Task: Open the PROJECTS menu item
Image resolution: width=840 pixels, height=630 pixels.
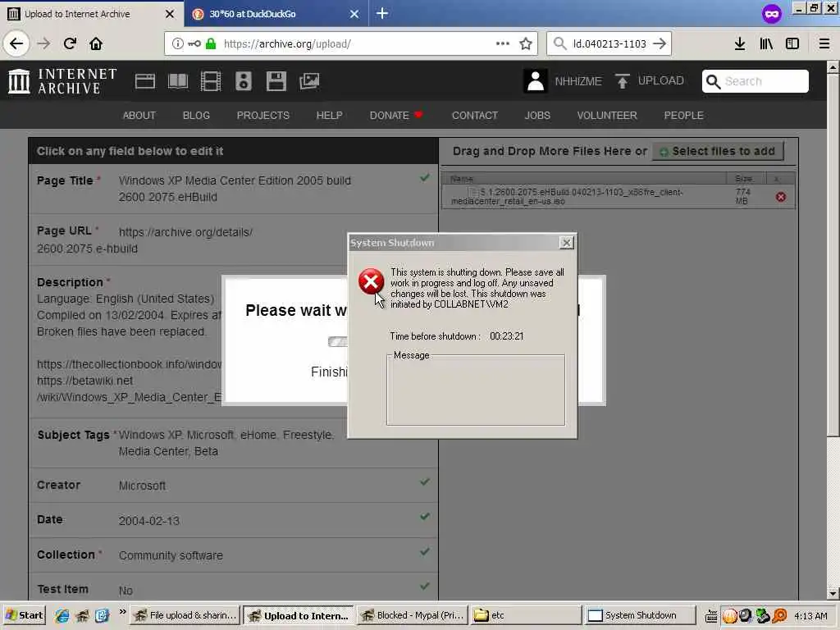Action: pyautogui.click(x=263, y=115)
